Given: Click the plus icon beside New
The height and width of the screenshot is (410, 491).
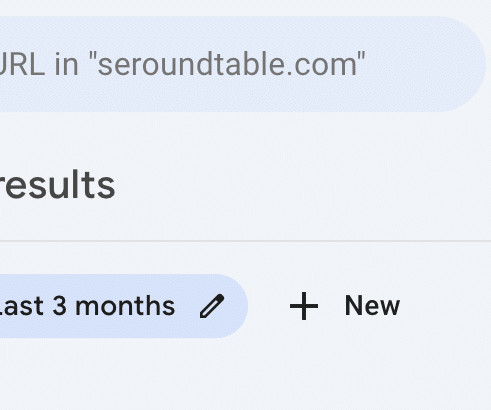Looking at the screenshot, I should click(304, 306).
